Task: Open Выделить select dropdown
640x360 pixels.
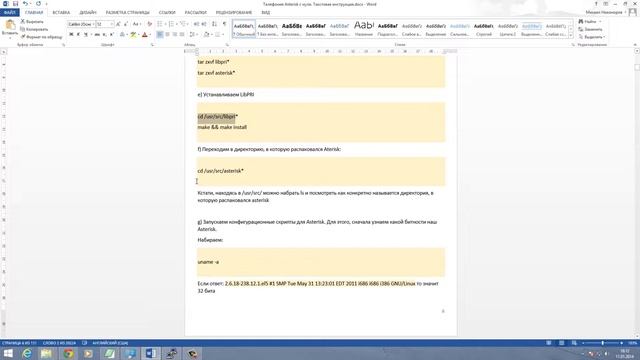Action: coord(592,37)
